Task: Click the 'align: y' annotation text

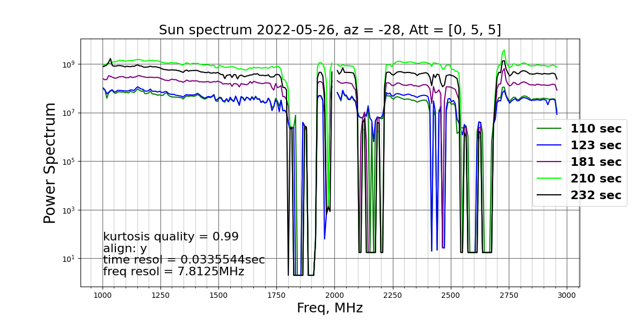Action: (x=125, y=248)
